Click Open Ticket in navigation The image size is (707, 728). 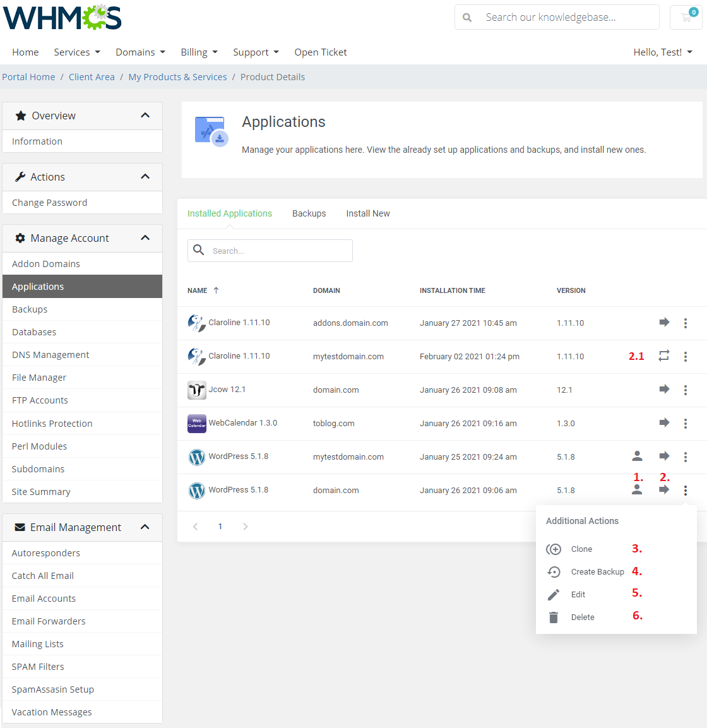[321, 52]
